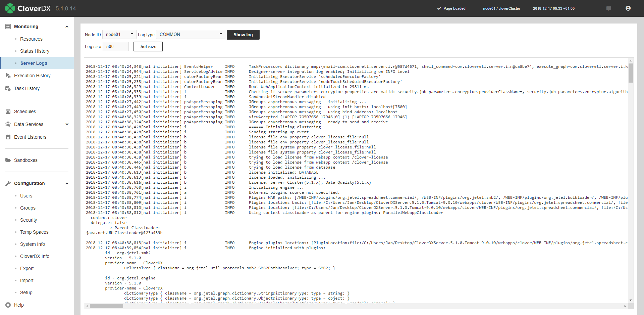Image resolution: width=644 pixels, height=315 pixels.
Task: Go to Schedules
Action: [25, 111]
